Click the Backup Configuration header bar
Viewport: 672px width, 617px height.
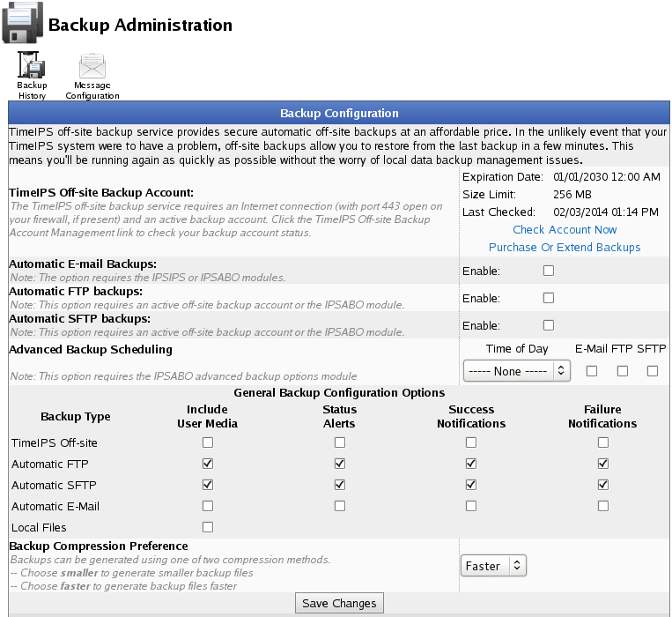coord(339,113)
